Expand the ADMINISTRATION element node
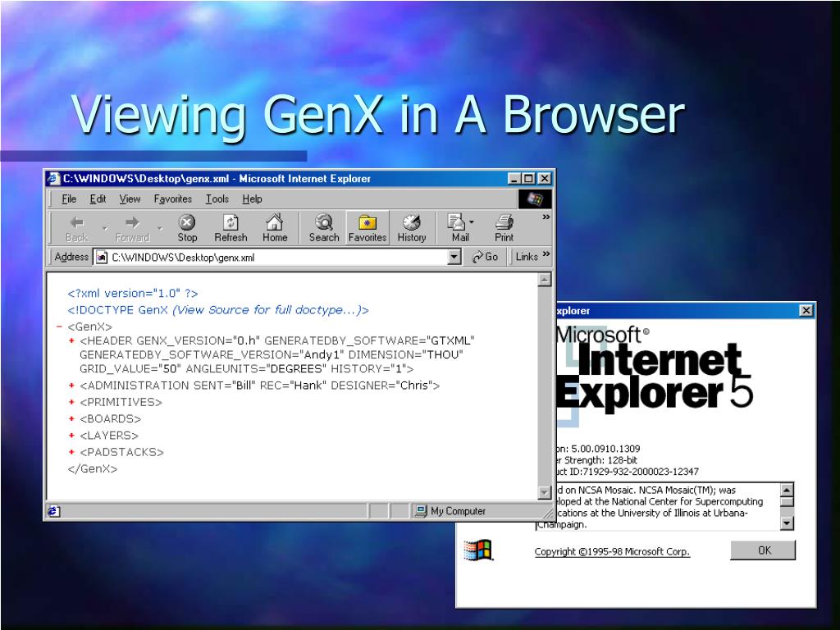 point(71,386)
